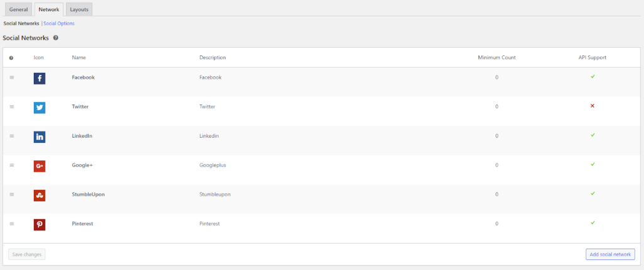Click the minimum count value for Twitter

click(497, 106)
